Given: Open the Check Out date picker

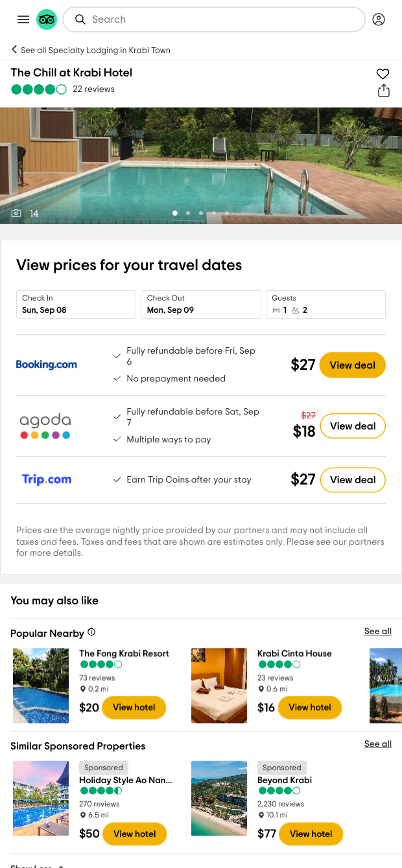Looking at the screenshot, I should tap(201, 304).
